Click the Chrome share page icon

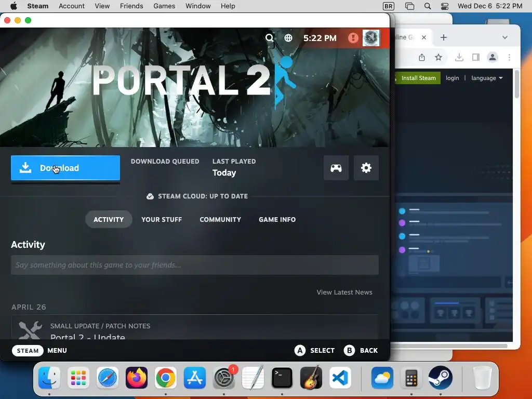(x=422, y=57)
